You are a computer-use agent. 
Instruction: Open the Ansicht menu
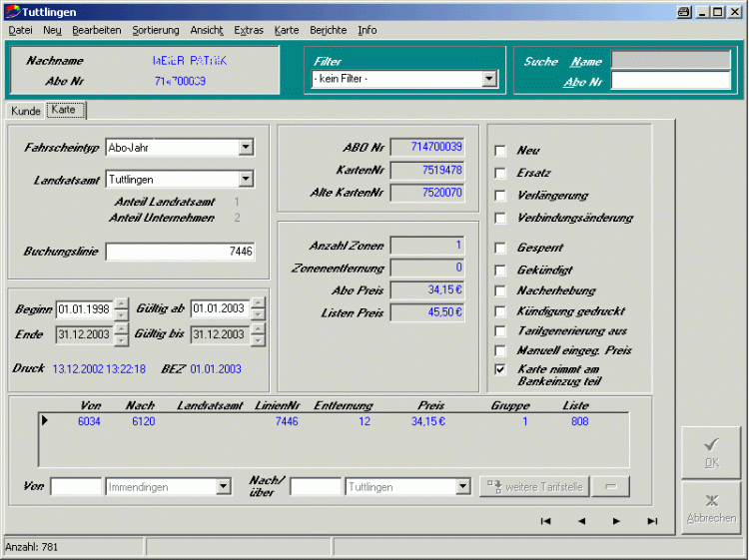point(207,30)
